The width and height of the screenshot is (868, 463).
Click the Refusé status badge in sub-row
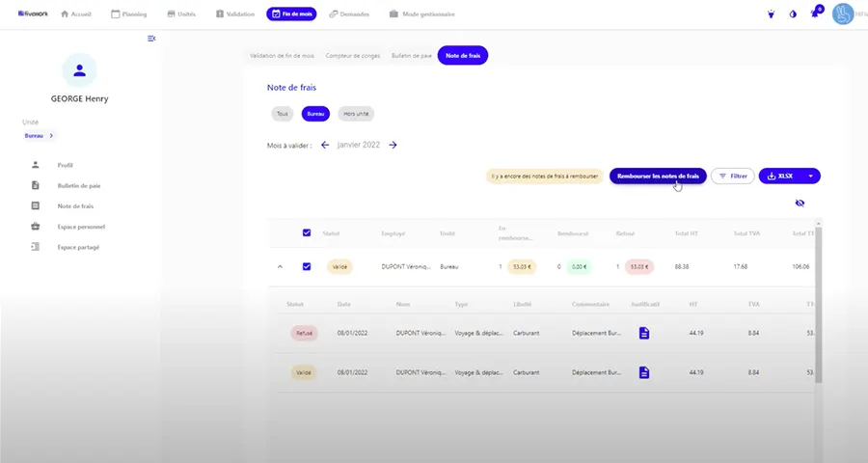coord(304,334)
